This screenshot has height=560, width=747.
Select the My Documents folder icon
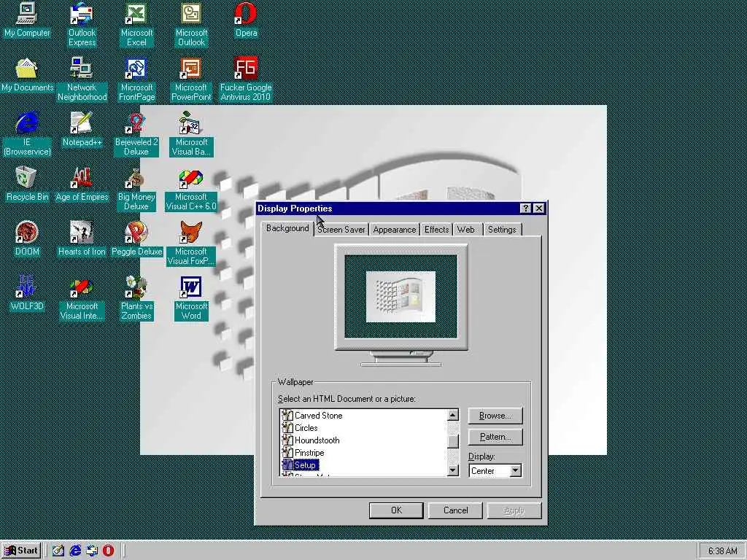(27, 75)
